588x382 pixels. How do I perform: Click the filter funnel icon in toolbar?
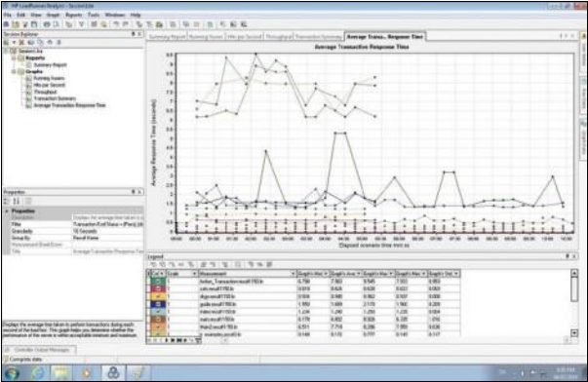(x=81, y=24)
